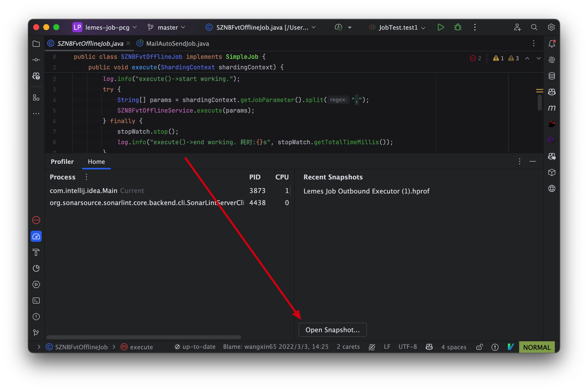Open the Structure tool window

pyautogui.click(x=36, y=97)
